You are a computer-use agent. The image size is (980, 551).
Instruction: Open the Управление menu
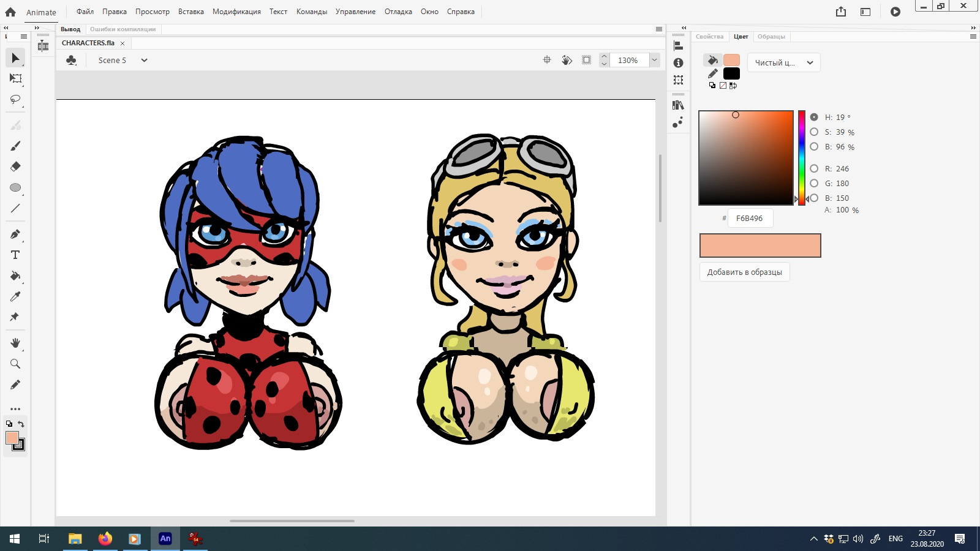(355, 12)
